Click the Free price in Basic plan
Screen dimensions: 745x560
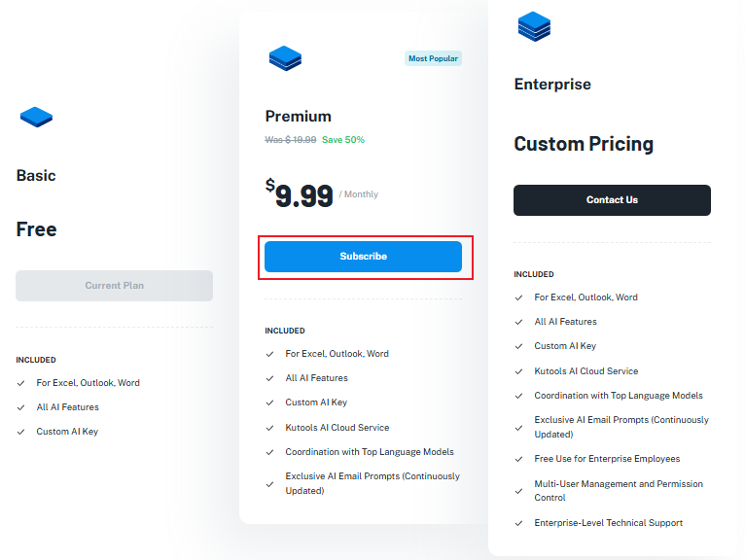(37, 229)
